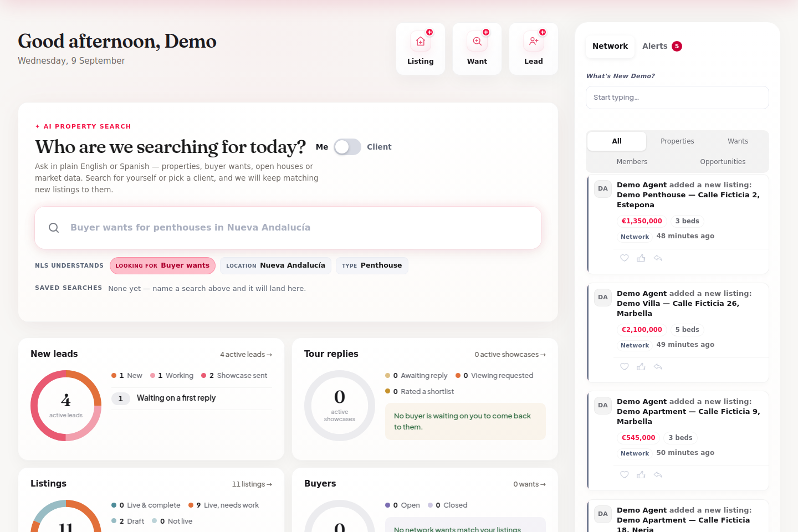798x532 pixels.
Task: Open the 4 active leads link
Action: [x=246, y=355]
